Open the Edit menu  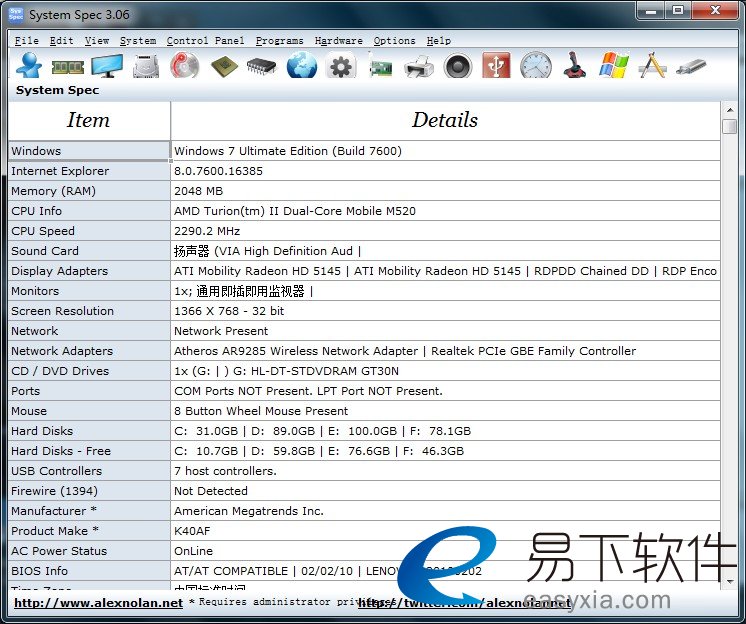[62, 41]
